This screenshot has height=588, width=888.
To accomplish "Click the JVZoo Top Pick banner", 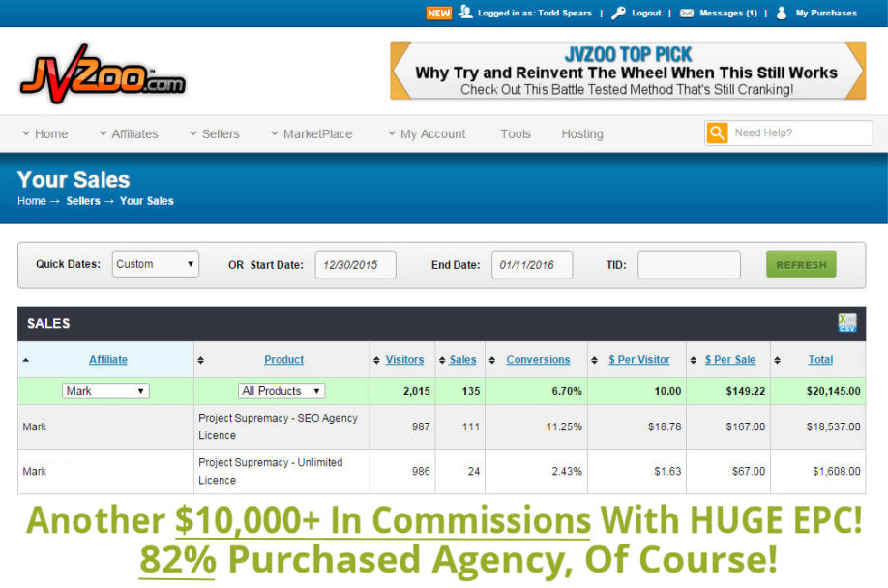I will (x=628, y=71).
